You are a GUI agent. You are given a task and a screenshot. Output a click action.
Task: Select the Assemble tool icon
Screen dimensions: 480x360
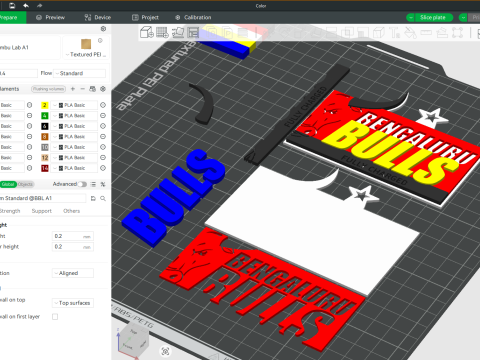click(x=442, y=32)
